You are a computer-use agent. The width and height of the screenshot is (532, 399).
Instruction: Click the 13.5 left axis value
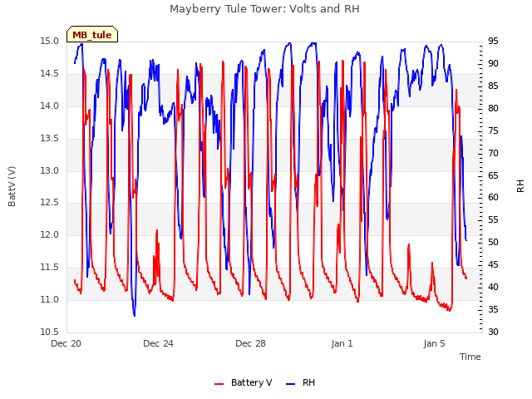coord(50,138)
